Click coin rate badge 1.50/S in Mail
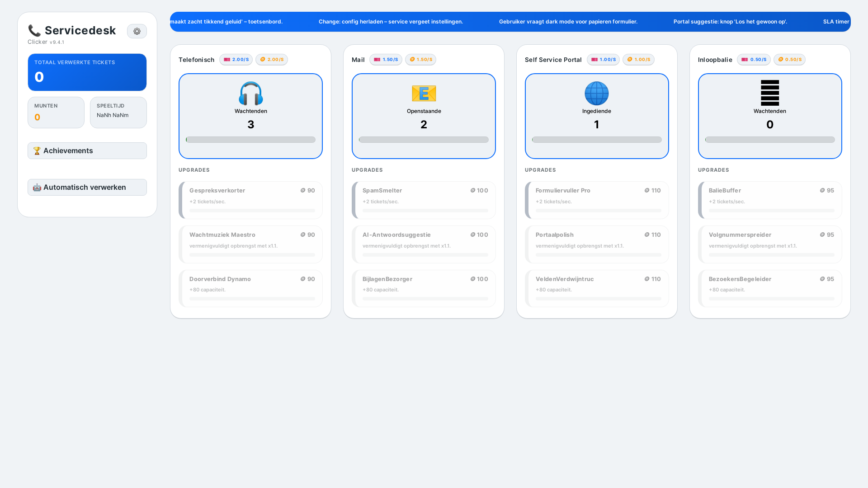Screen dimensions: 868x488 [x=420, y=60]
